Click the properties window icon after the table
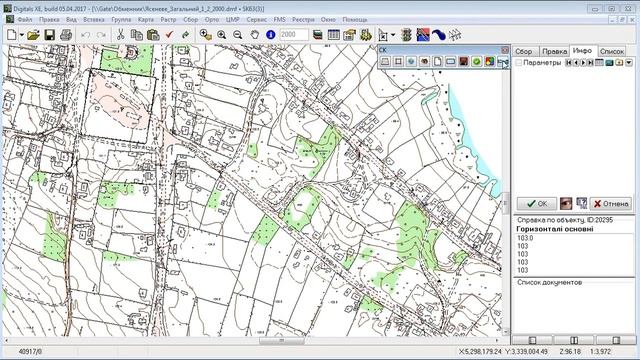The width and height of the screenshot is (640, 360). (349, 35)
